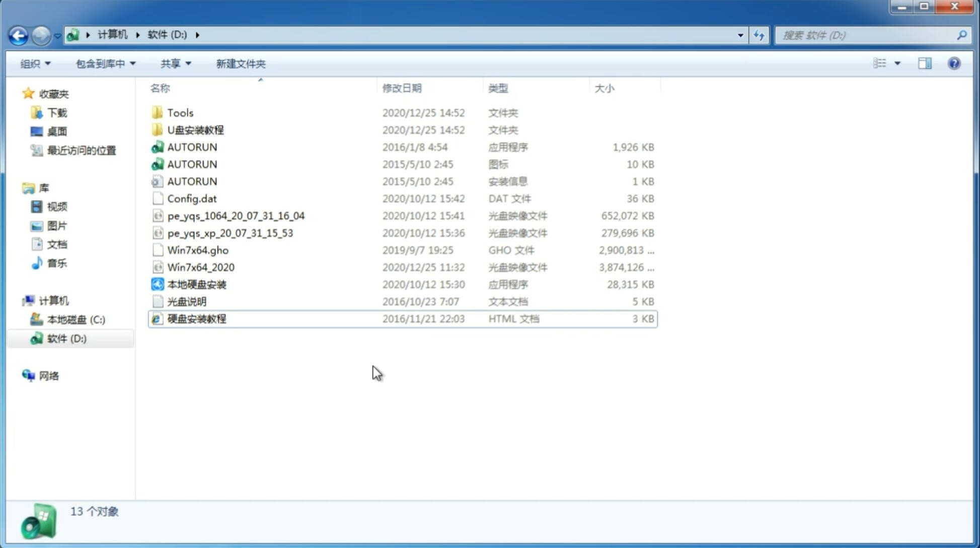Open 光盘说明 text document
980x548 pixels.
(186, 301)
